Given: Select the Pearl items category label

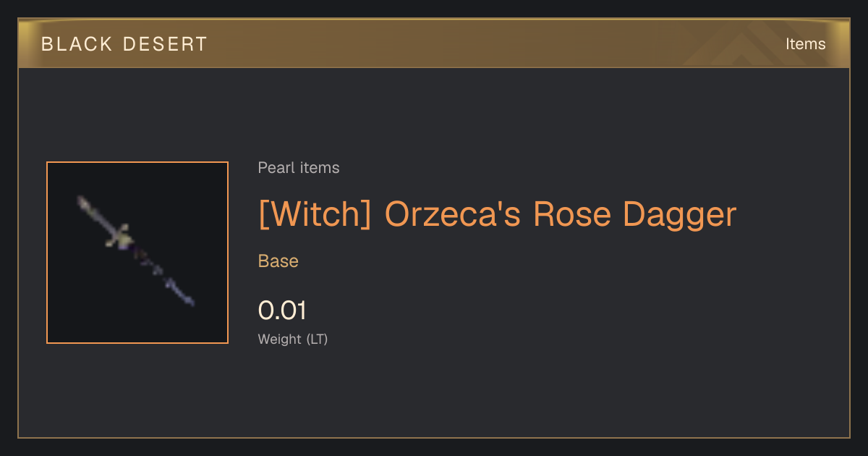Looking at the screenshot, I should point(299,168).
